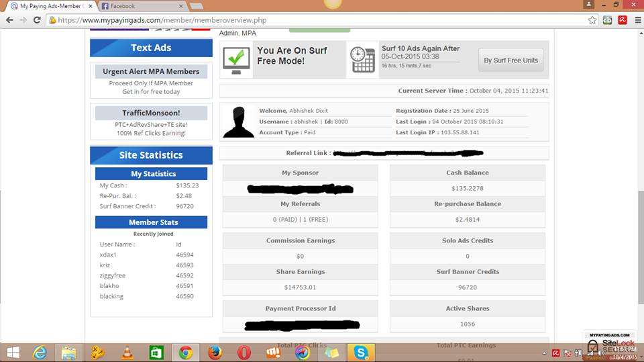Open File Explorer from the taskbar
Screen dimensions: 644x362
coord(68,353)
